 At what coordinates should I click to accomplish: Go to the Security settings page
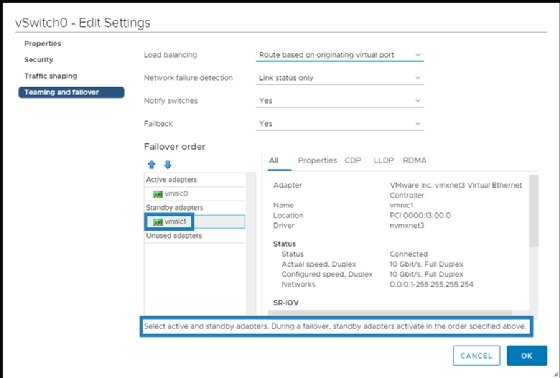pyautogui.click(x=39, y=60)
